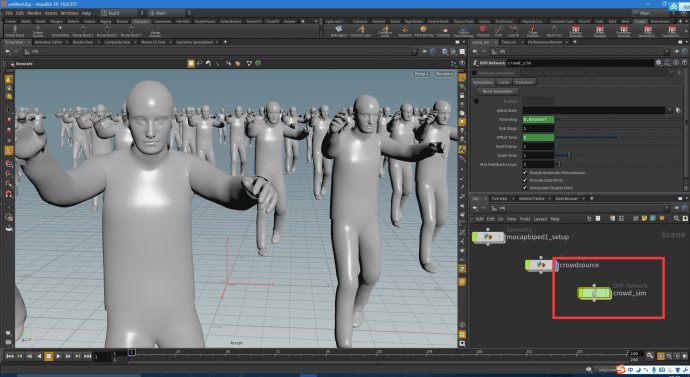Click the DOP Network parameter gear icon
Screen dimensions: 690x377
click(659, 63)
